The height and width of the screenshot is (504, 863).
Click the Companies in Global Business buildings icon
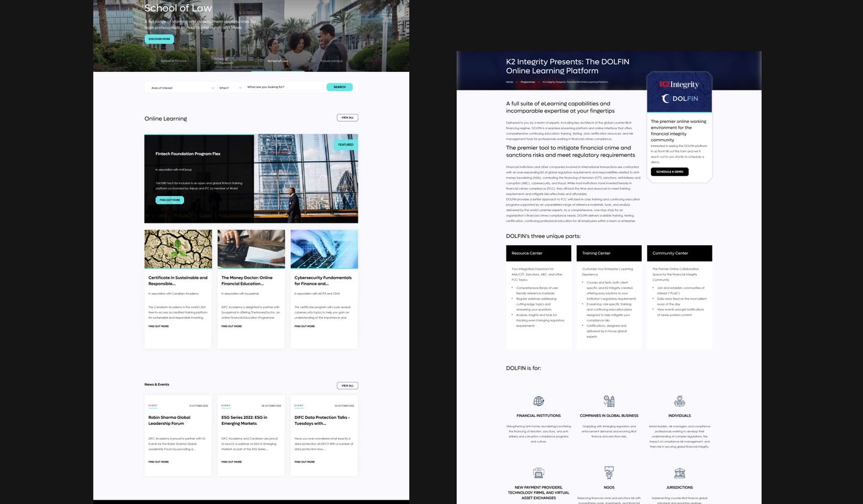pyautogui.click(x=609, y=401)
